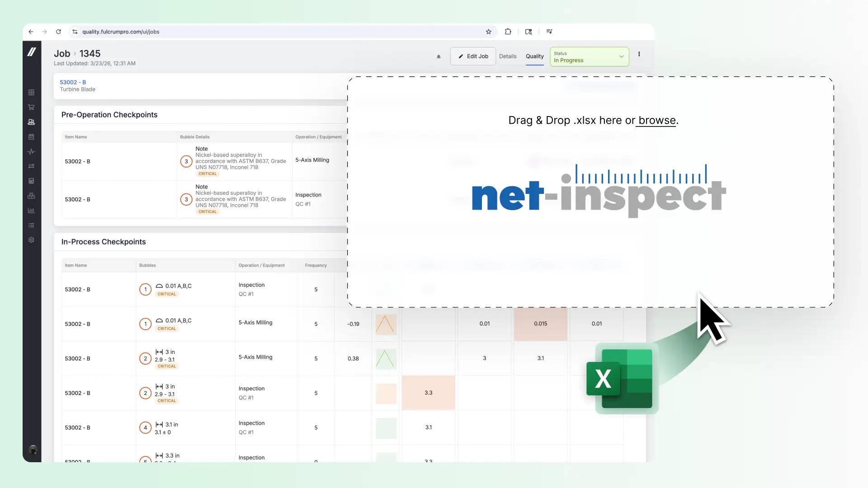Switch to the Quality tab
868x488 pixels.
(x=535, y=56)
